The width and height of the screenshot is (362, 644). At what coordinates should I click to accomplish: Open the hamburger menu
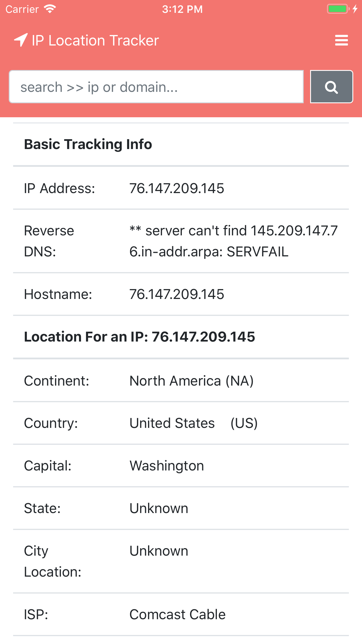341,40
